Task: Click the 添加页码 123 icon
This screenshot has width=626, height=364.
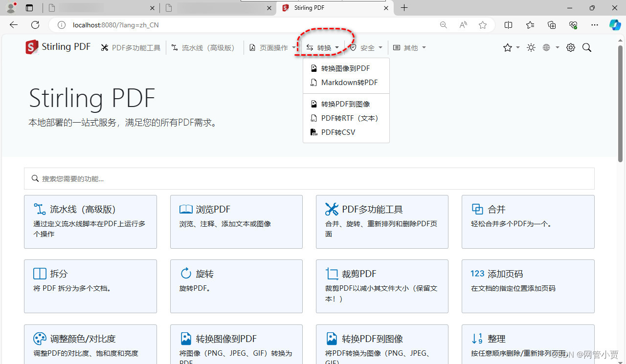Action: tap(477, 274)
